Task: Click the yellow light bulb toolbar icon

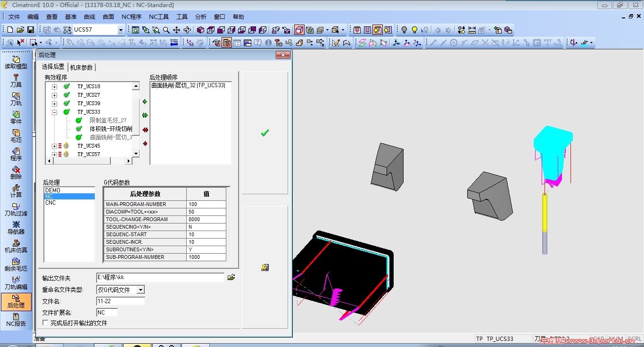Action: point(414,30)
